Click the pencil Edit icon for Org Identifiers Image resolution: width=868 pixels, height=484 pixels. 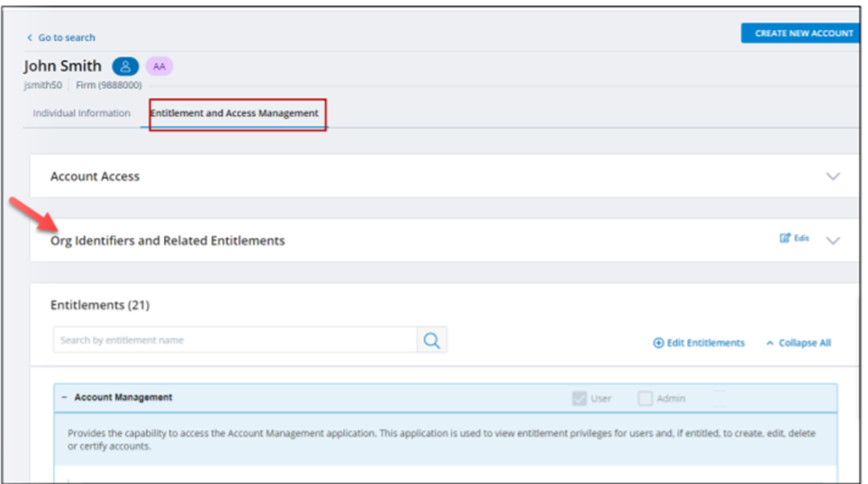point(785,238)
